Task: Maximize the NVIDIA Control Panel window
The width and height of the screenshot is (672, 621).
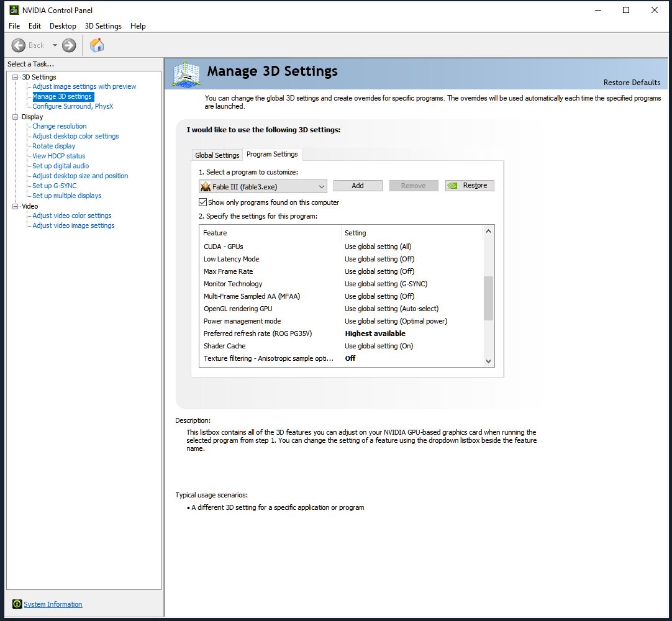Action: click(626, 10)
